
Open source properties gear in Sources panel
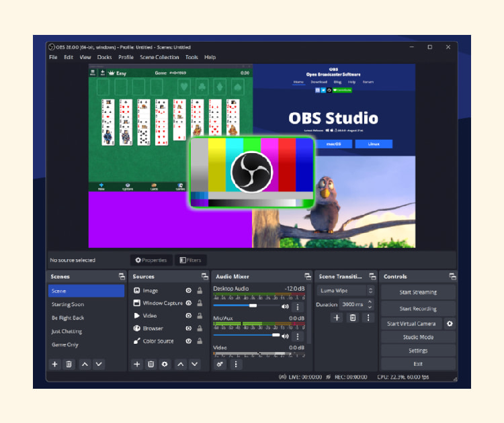[165, 364]
